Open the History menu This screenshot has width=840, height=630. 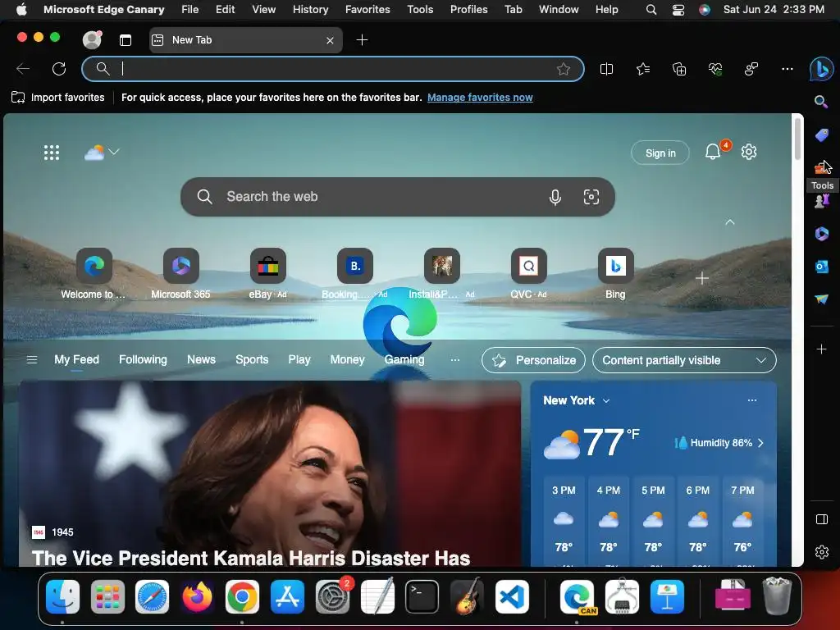point(310,9)
